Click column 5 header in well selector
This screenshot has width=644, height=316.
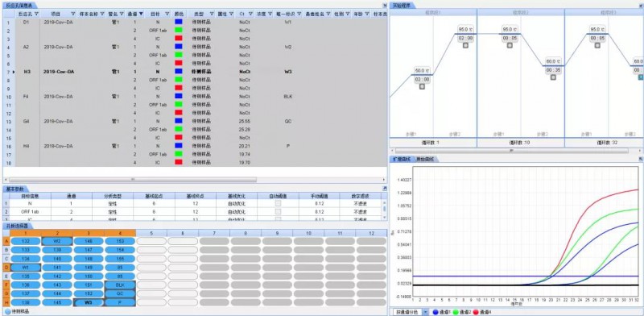click(151, 233)
